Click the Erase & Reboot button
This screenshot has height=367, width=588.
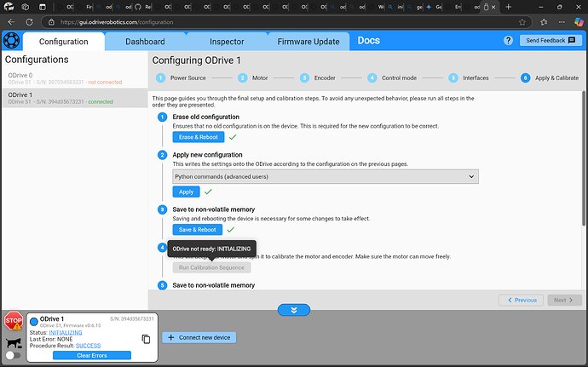coord(199,137)
